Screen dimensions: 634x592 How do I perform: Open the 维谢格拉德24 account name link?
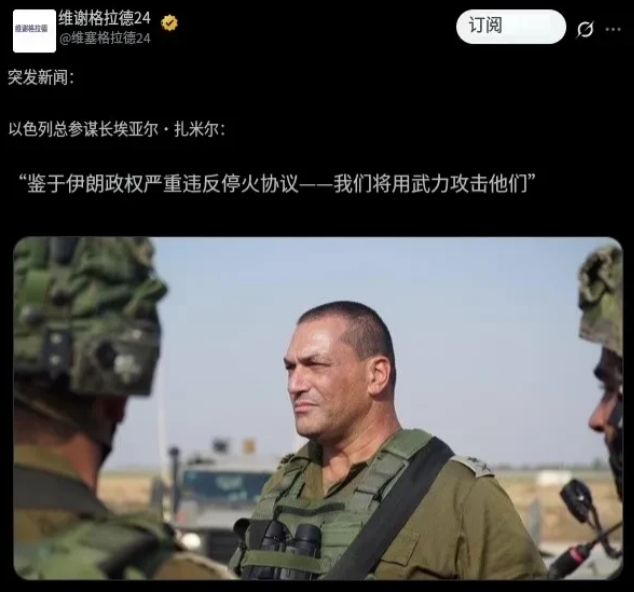105,18
